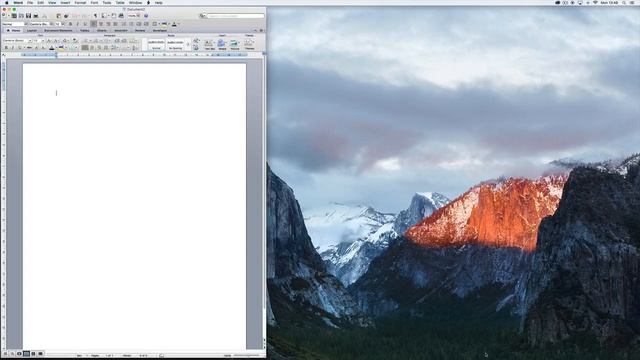Switch to the Document Elements tab
The height and width of the screenshot is (360, 640).
(58, 30)
